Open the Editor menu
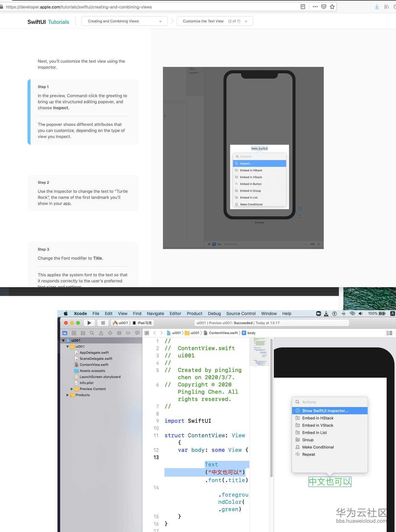 (x=175, y=314)
